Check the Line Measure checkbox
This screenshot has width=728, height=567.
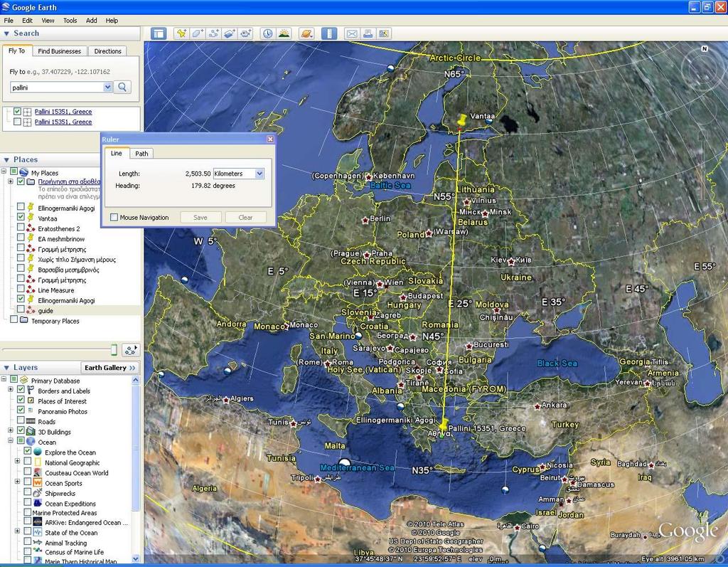pyautogui.click(x=21, y=289)
